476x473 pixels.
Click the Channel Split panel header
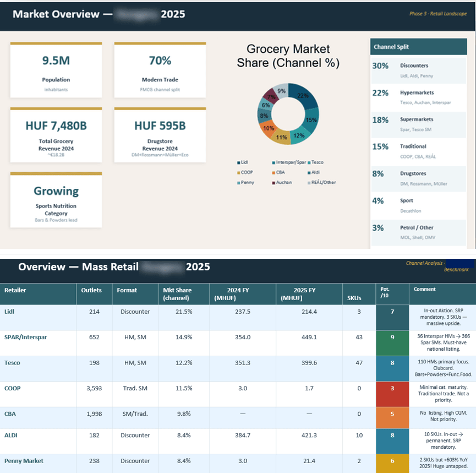tap(419, 47)
